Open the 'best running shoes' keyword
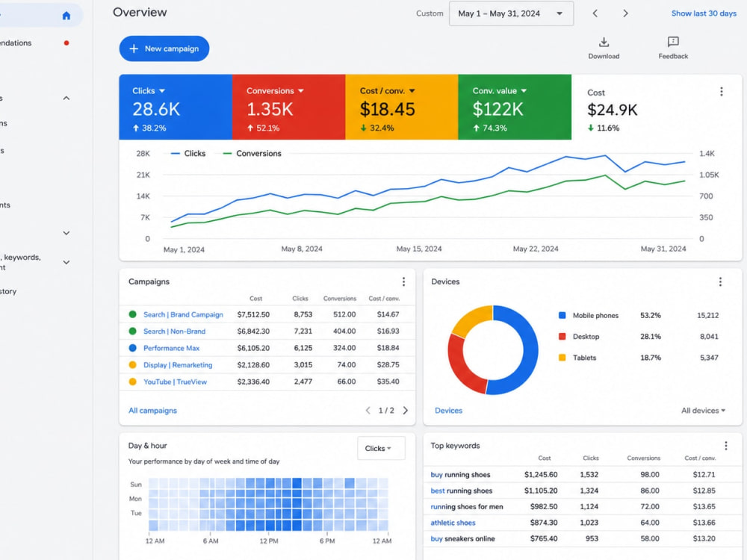 pyautogui.click(x=461, y=491)
